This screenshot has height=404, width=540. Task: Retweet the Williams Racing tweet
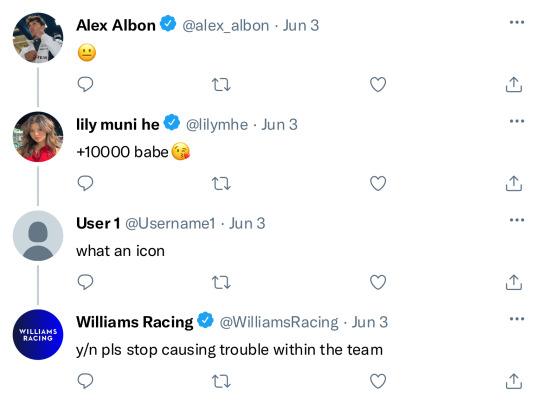pyautogui.click(x=221, y=381)
